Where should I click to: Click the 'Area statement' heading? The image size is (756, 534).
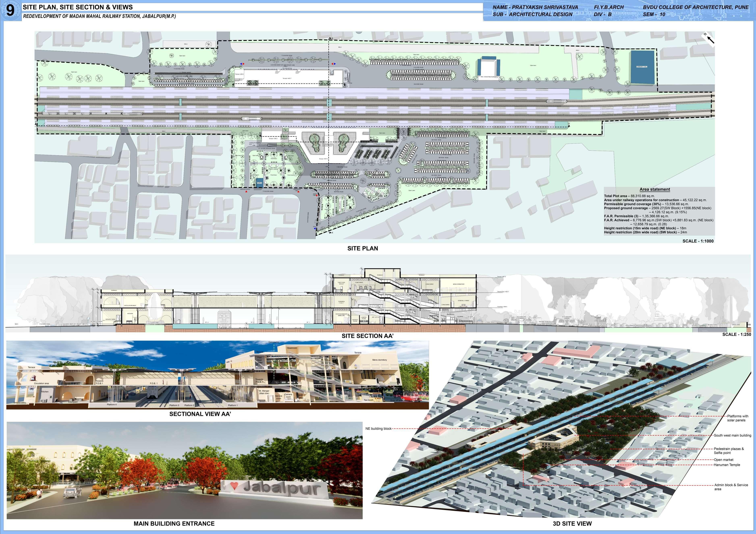point(655,189)
